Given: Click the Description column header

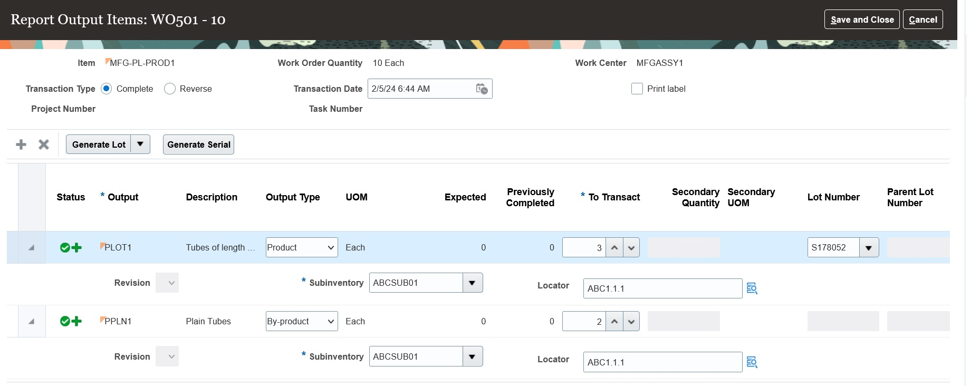Looking at the screenshot, I should [x=212, y=197].
